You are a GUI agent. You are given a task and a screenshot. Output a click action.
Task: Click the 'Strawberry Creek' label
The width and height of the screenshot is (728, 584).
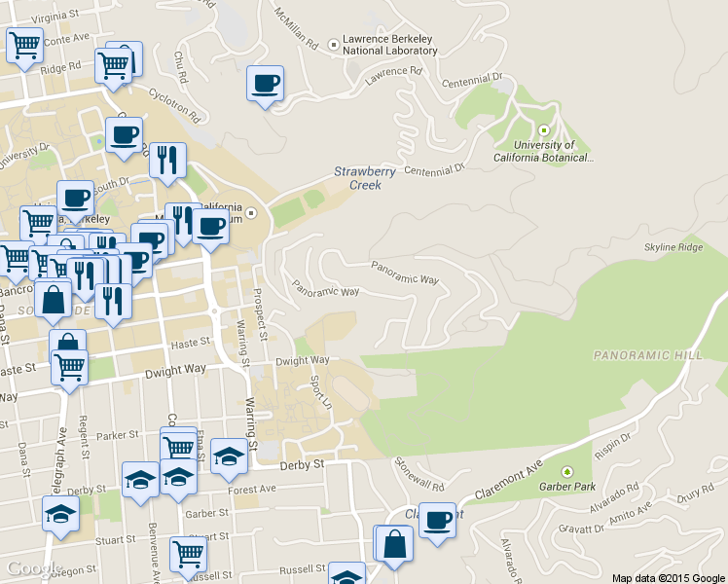pyautogui.click(x=365, y=178)
